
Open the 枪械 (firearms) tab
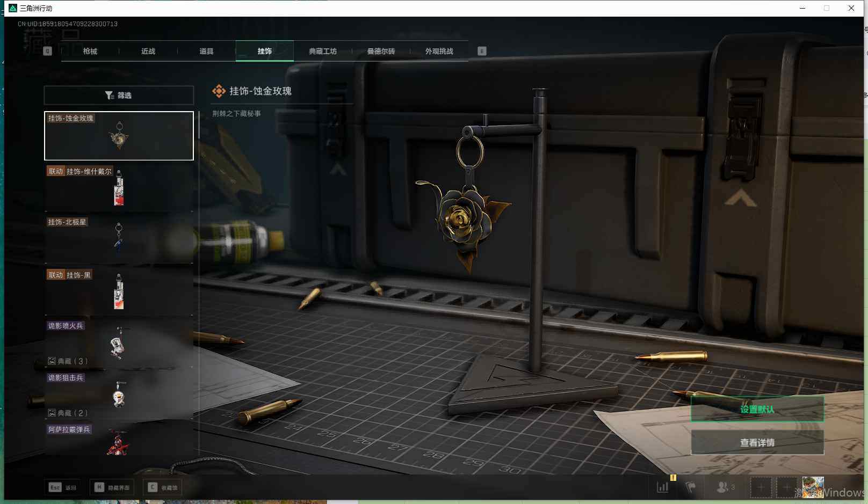(90, 51)
